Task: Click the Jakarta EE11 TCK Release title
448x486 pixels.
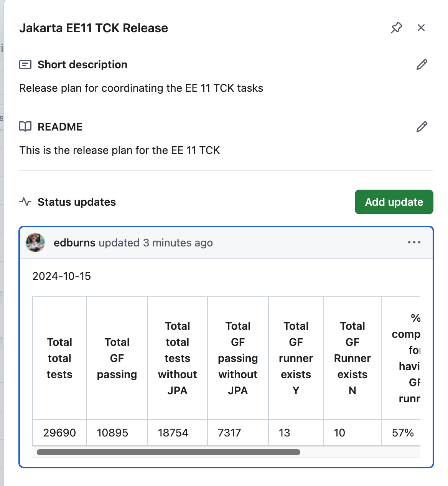Action: point(94,28)
